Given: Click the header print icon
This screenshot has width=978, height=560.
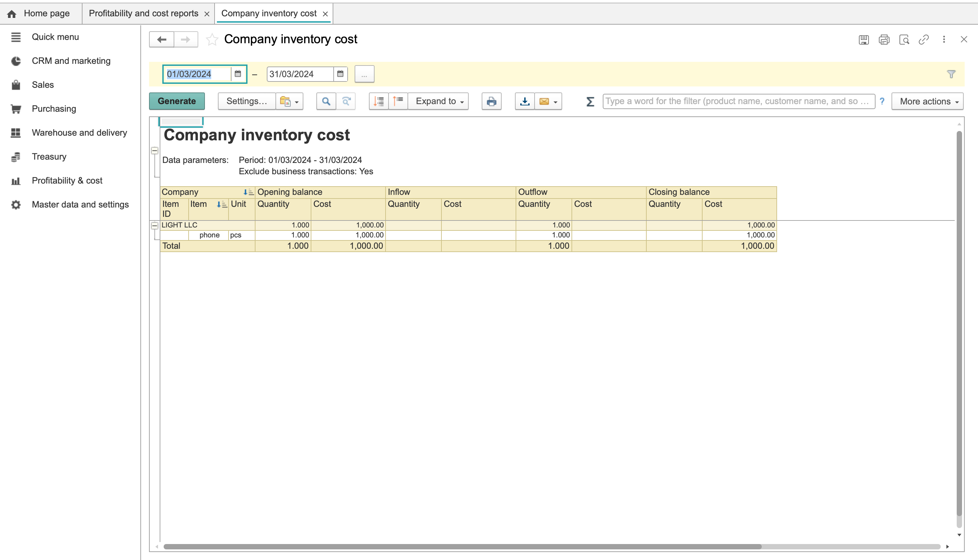Looking at the screenshot, I should [x=884, y=39].
